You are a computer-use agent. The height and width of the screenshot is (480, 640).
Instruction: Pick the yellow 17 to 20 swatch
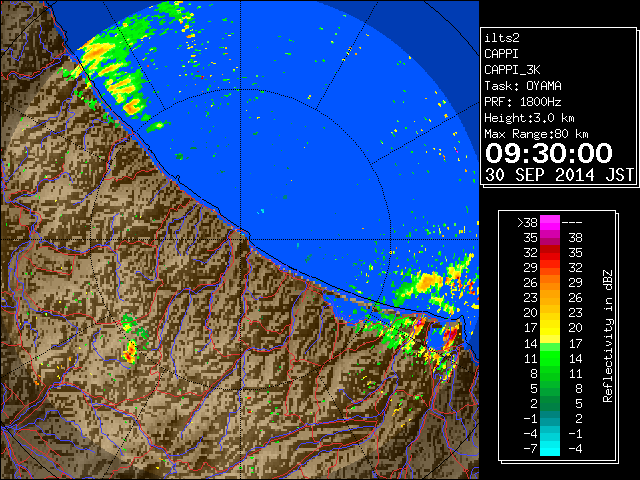pyautogui.click(x=550, y=328)
